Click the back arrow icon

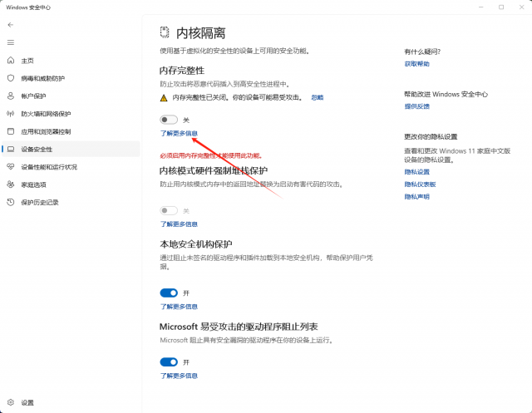[x=11, y=25]
